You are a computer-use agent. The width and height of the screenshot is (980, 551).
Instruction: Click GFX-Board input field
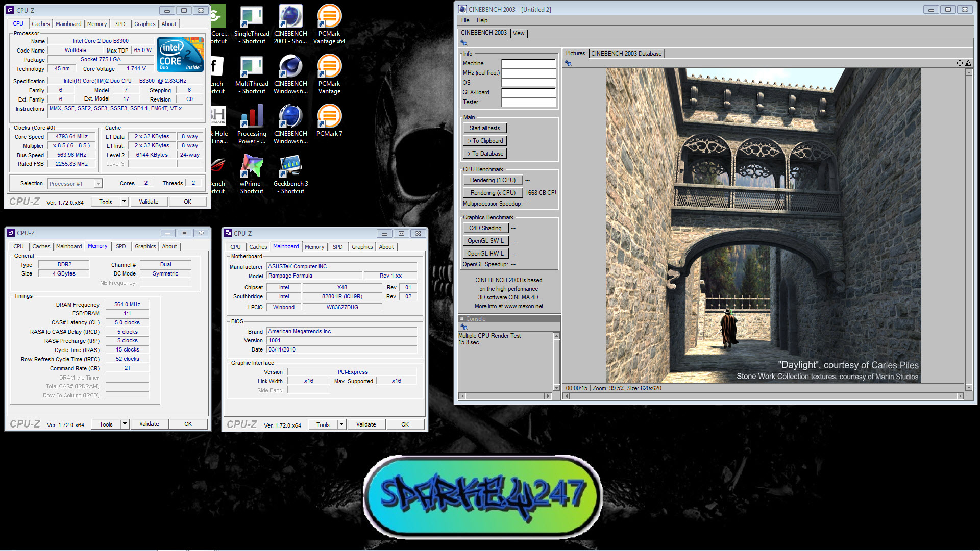528,92
